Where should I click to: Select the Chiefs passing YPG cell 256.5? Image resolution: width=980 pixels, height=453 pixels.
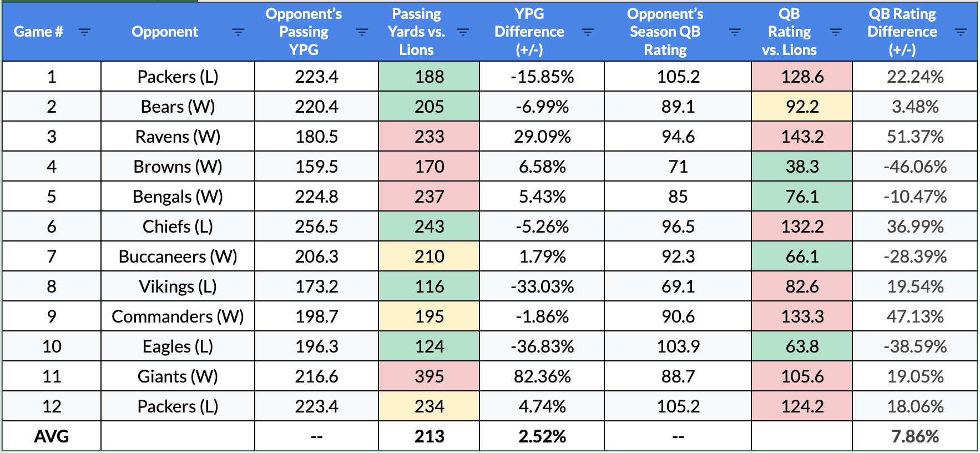316,226
